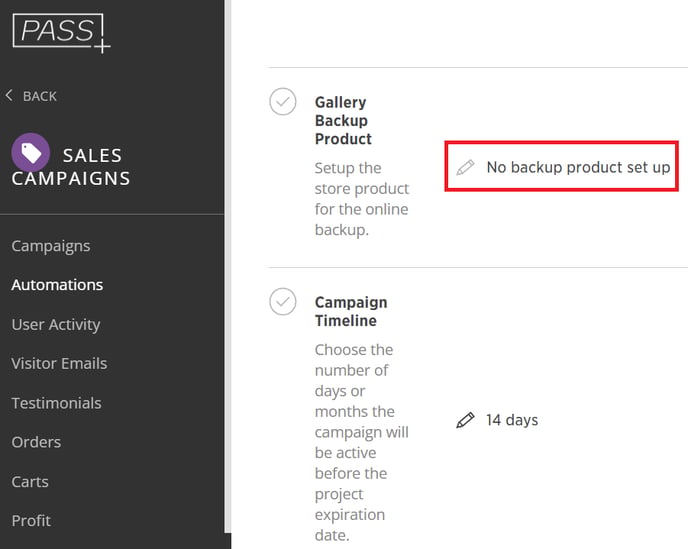
Task: Open the Testimonials section
Action: pyautogui.click(x=56, y=403)
